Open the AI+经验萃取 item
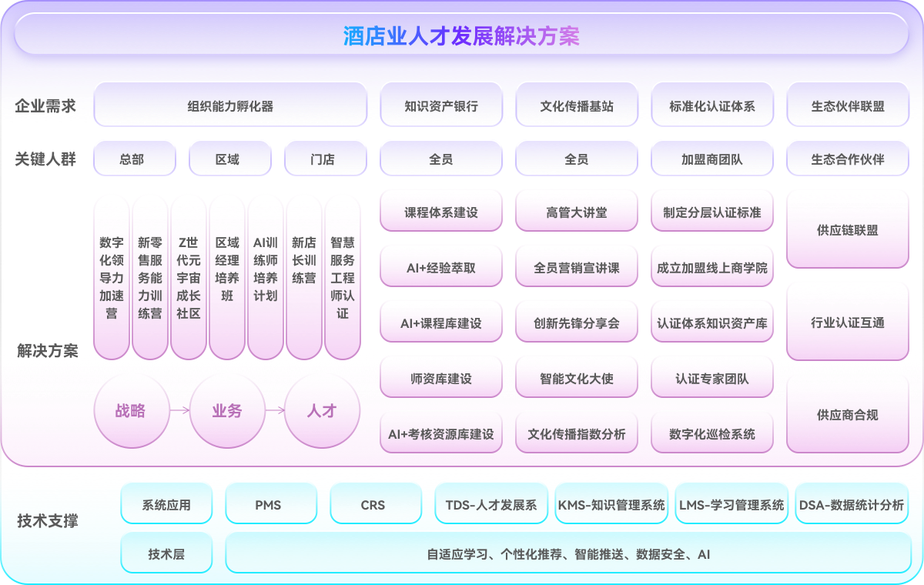924x585 pixels. click(441, 267)
